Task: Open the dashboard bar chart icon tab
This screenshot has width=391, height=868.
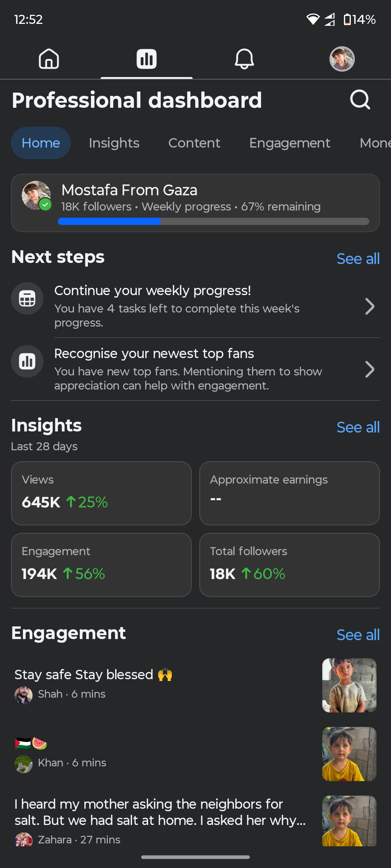Action: point(146,59)
